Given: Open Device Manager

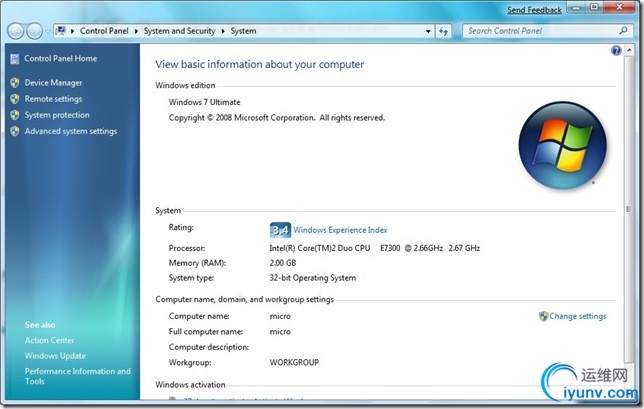Looking at the screenshot, I should 53,83.
